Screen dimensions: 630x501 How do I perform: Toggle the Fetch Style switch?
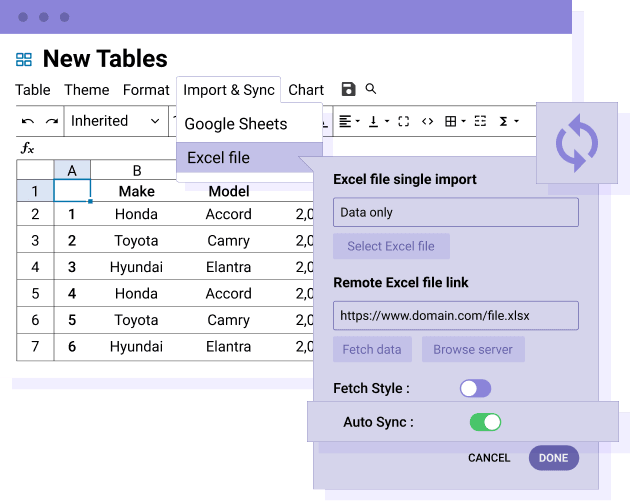click(475, 388)
